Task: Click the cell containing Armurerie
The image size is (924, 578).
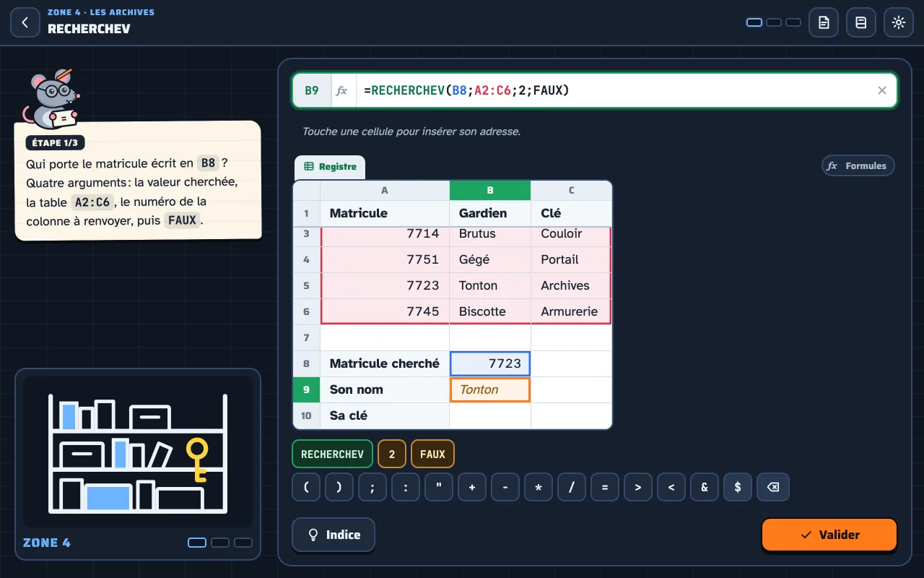Action: [x=571, y=311]
